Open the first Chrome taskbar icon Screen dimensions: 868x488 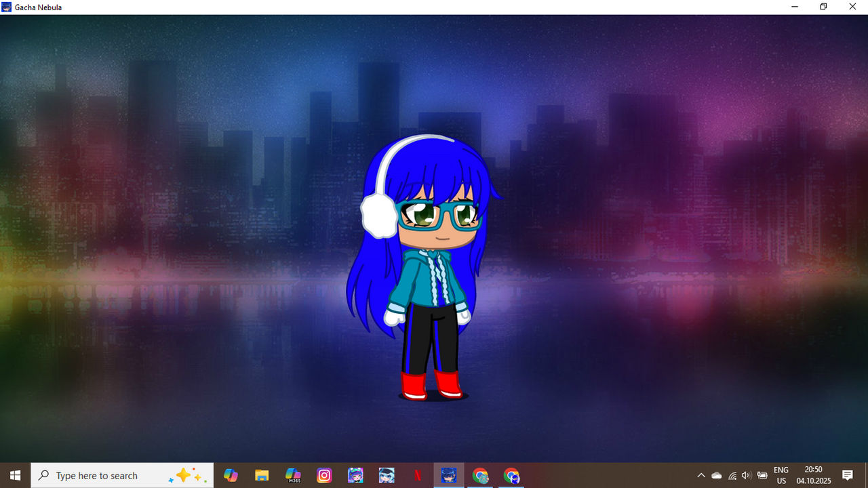point(480,475)
